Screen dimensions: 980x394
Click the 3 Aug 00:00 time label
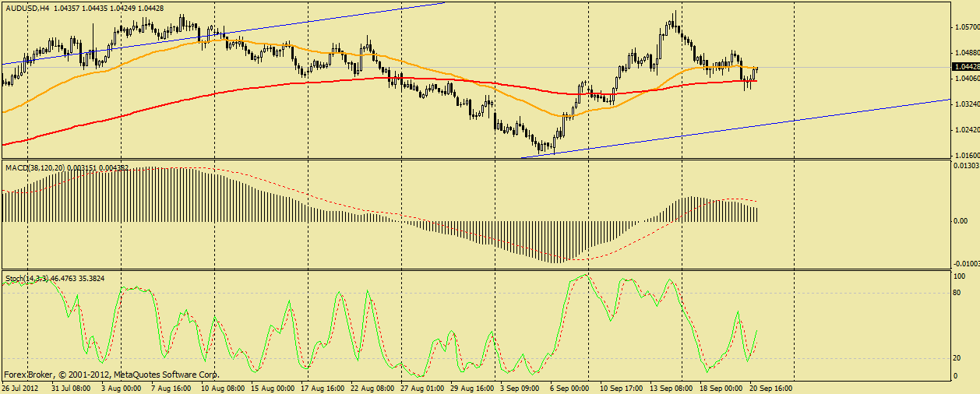point(120,387)
